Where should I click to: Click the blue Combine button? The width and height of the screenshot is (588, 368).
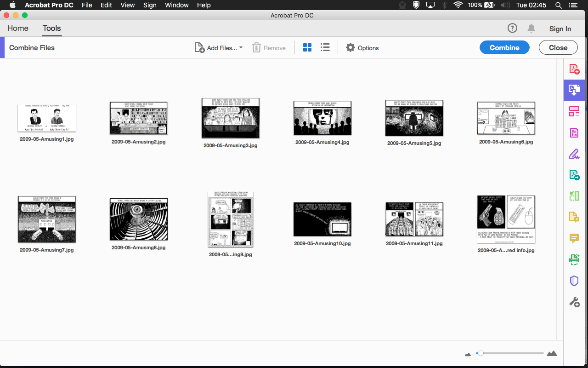(x=504, y=47)
